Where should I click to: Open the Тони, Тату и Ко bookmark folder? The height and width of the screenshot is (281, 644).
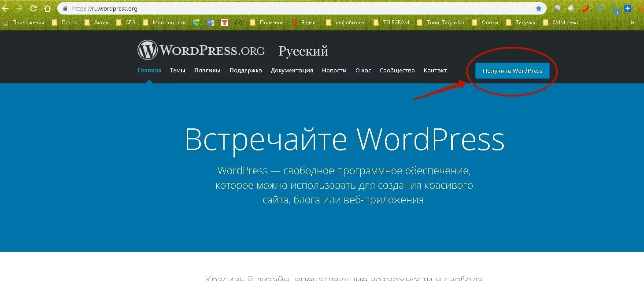pos(440,22)
